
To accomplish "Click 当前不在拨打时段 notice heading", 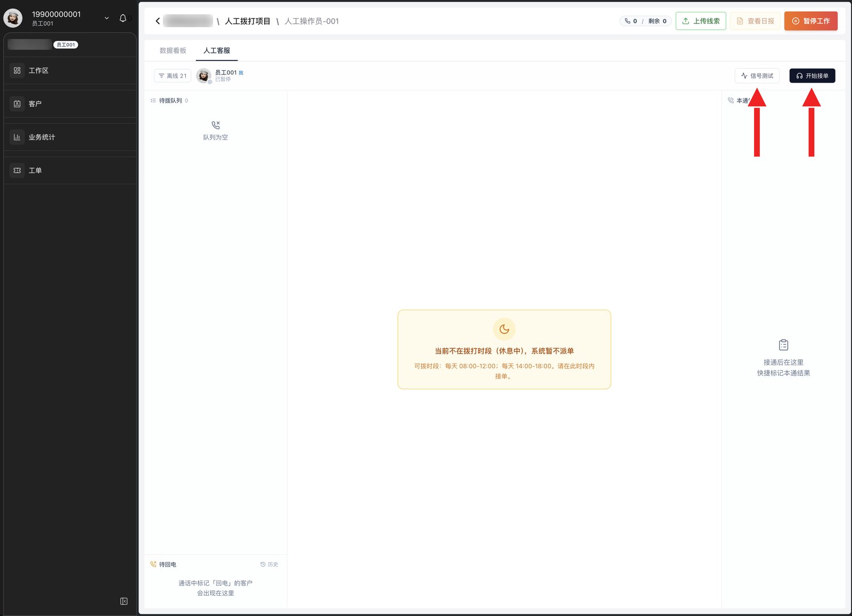I will (504, 351).
